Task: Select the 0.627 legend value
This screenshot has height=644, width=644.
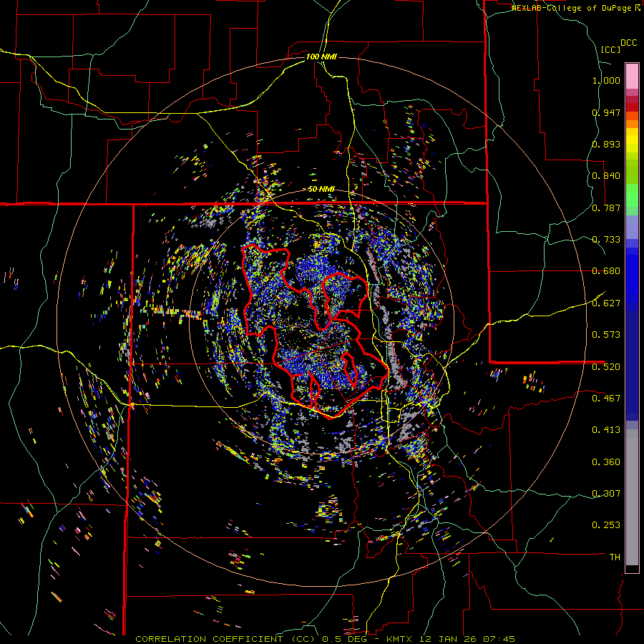Action: click(x=606, y=303)
